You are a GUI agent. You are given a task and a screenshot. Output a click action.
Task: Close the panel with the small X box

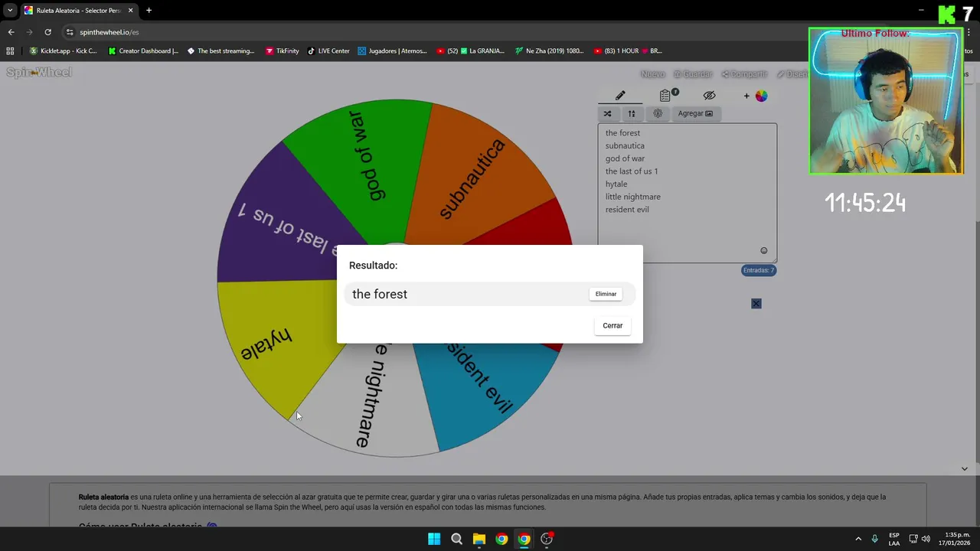756,304
